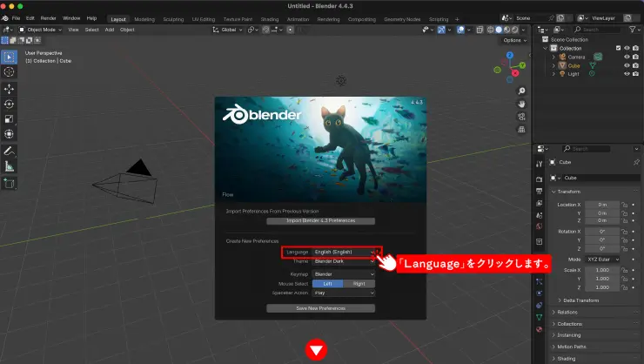This screenshot has height=364, width=644.
Task: Switch to the Shading workspace tab
Action: (x=270, y=19)
